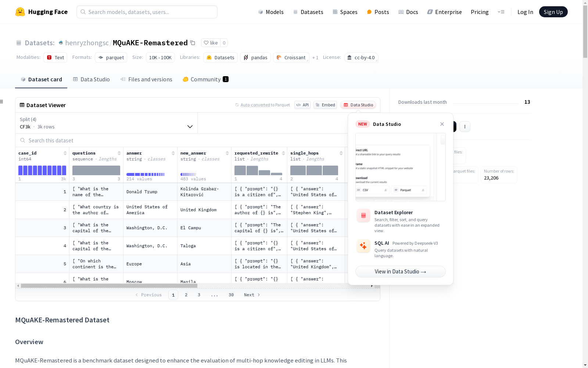Image resolution: width=588 pixels, height=368 pixels.
Task: Go to page 2 of dataset
Action: click(186, 295)
